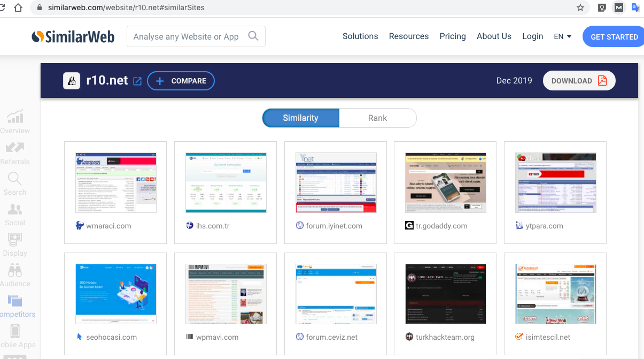This screenshot has width=644, height=359.
Task: Open the forum.iyinet.com link
Action: pyautogui.click(x=334, y=226)
